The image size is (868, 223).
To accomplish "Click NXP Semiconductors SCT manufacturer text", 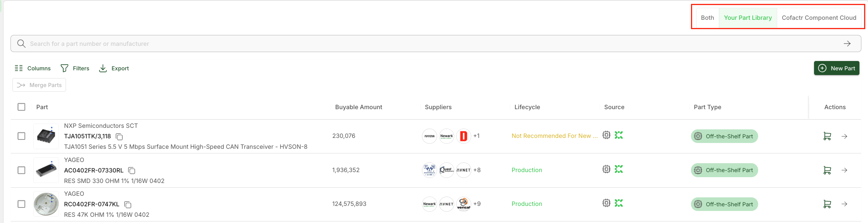I will (x=101, y=125).
